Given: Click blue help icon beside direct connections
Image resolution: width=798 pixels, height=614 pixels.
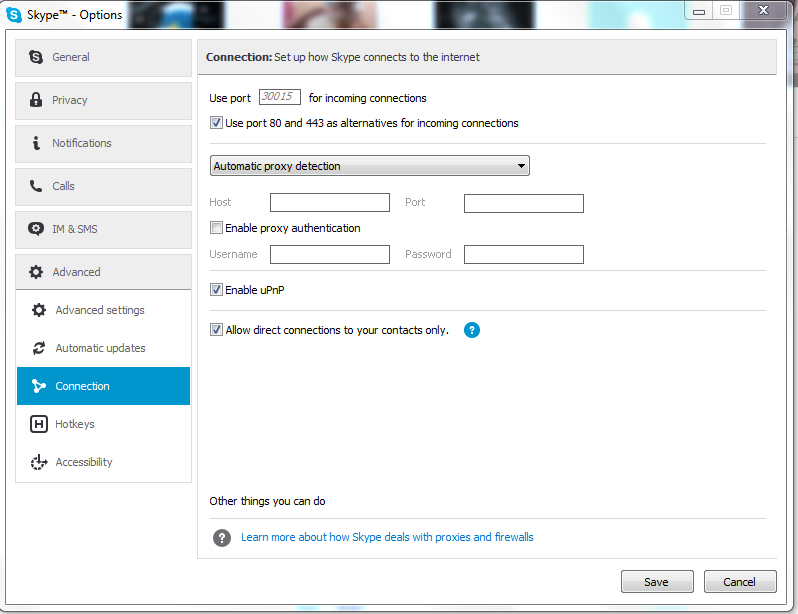Looking at the screenshot, I should 472,330.
